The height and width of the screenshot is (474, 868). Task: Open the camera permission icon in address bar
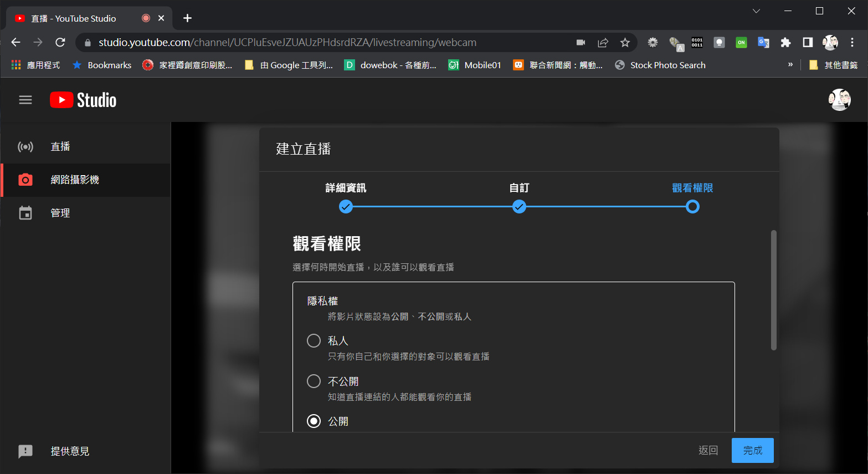[581, 42]
